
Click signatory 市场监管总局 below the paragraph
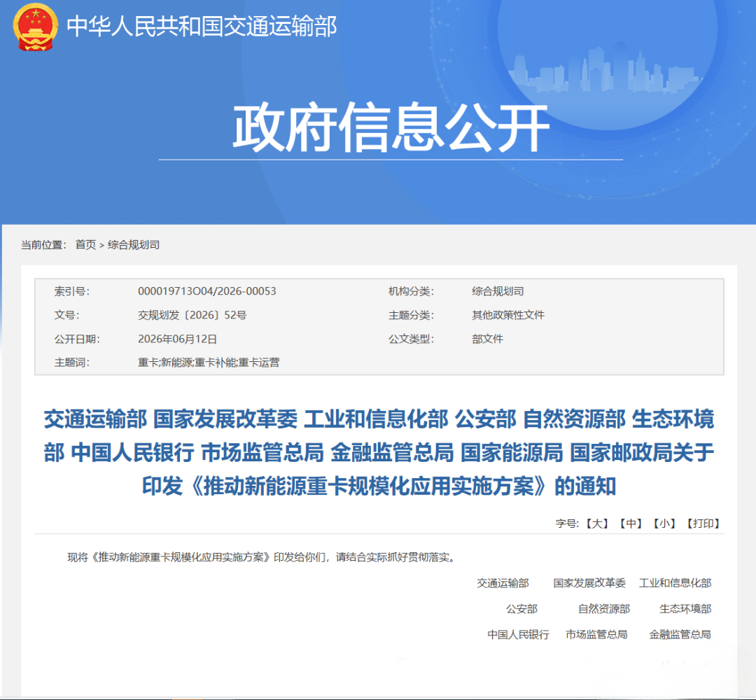596,634
